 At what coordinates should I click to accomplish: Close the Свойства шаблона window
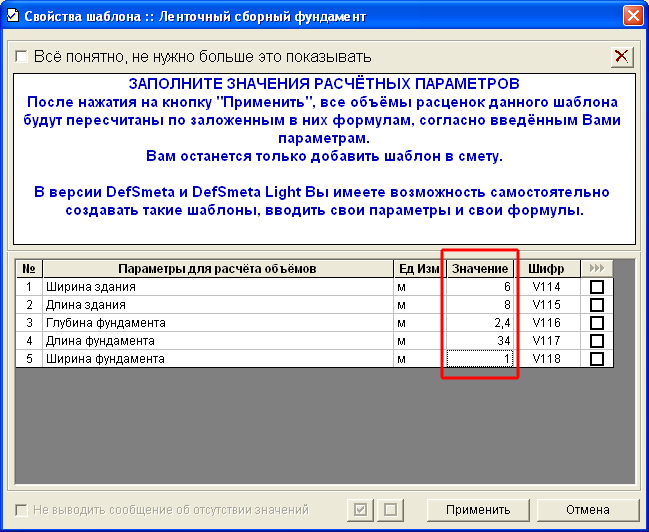pos(633,16)
